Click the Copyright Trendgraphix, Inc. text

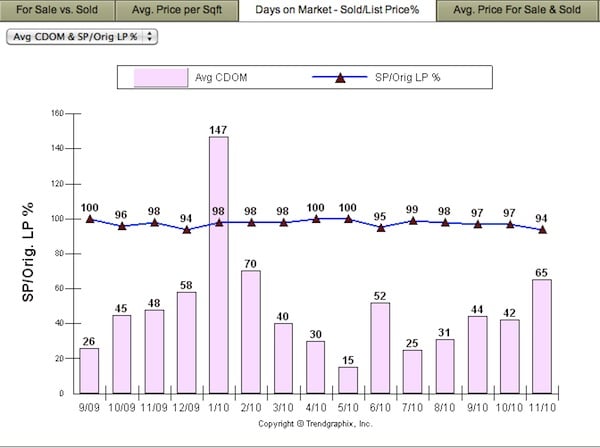314,423
